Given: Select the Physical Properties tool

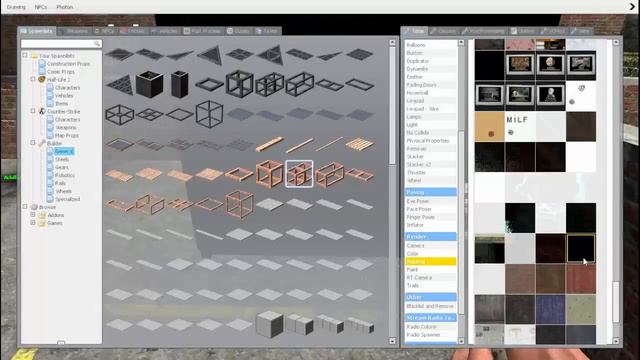Looking at the screenshot, I should [x=431, y=140].
